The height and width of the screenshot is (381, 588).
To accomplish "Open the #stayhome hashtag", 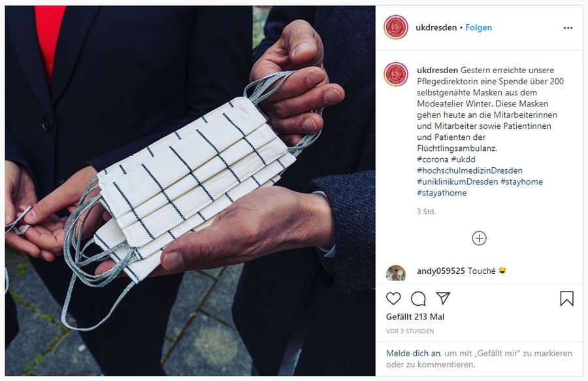I will pos(521,182).
